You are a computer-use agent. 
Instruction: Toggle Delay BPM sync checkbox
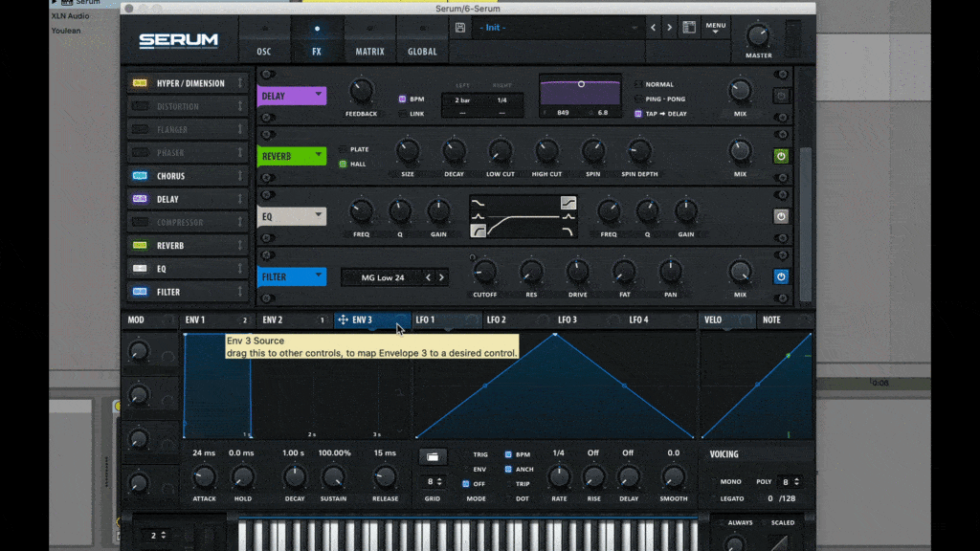tap(402, 99)
